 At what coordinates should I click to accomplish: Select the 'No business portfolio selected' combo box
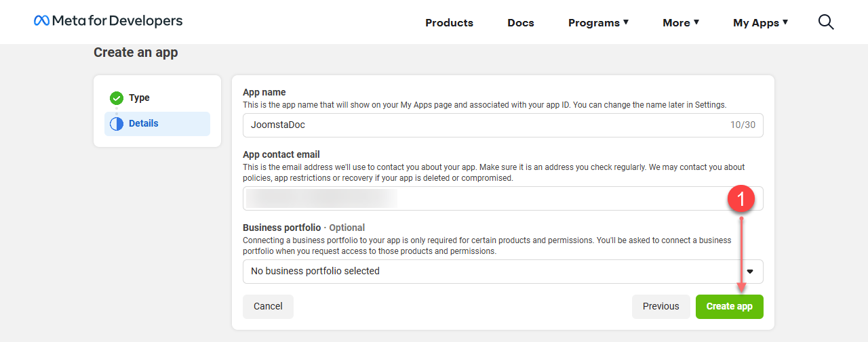click(x=503, y=272)
